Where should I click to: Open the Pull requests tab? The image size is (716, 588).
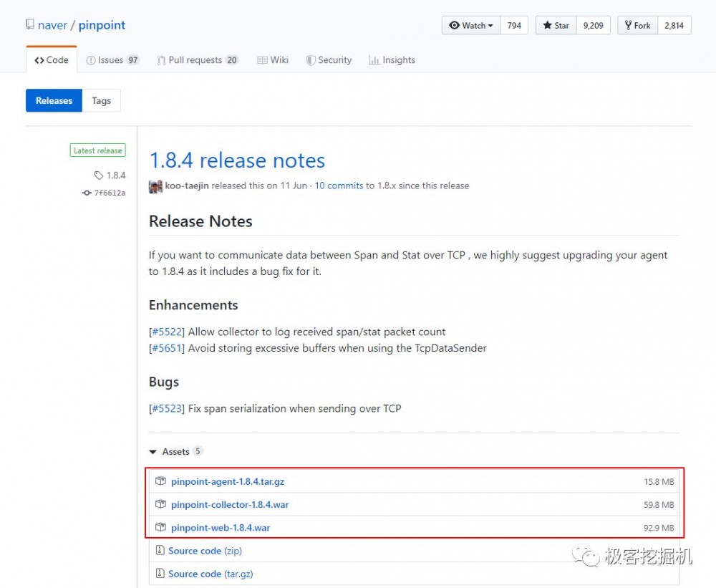pyautogui.click(x=198, y=60)
